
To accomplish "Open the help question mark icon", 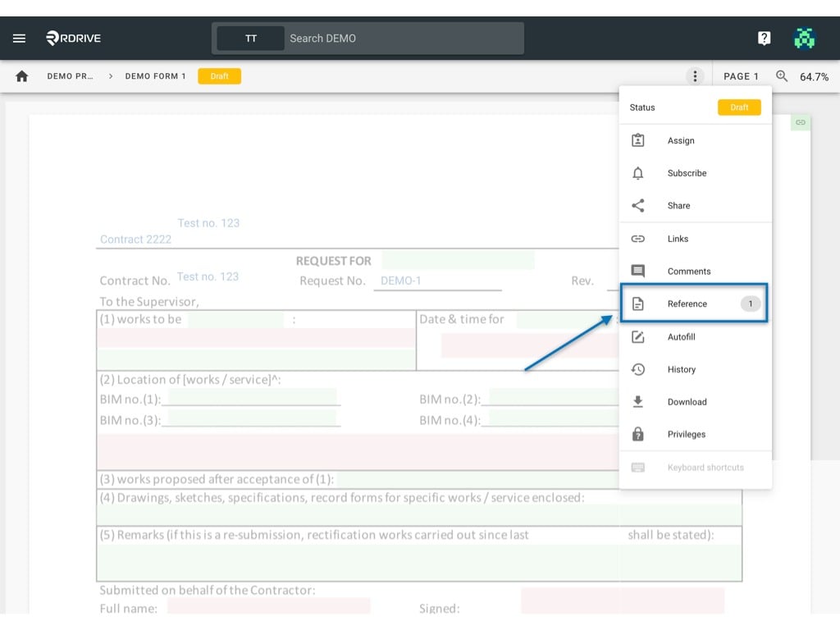I will pyautogui.click(x=764, y=38).
